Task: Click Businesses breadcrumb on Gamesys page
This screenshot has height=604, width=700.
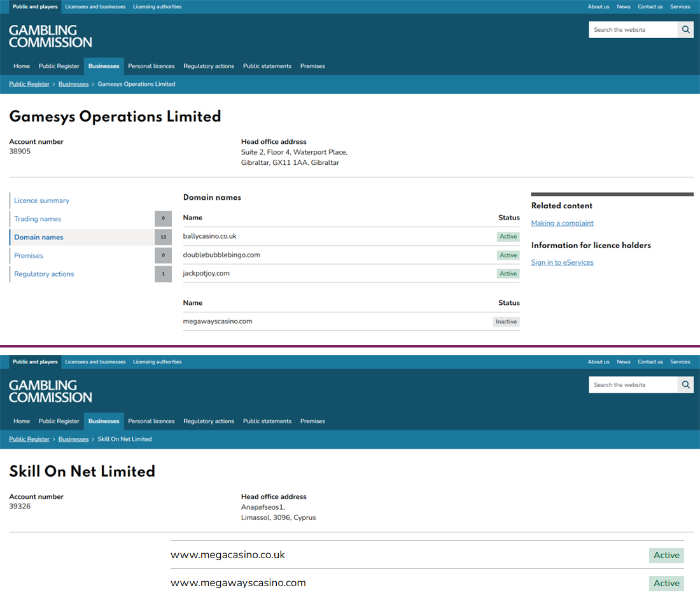Action: coord(73,84)
